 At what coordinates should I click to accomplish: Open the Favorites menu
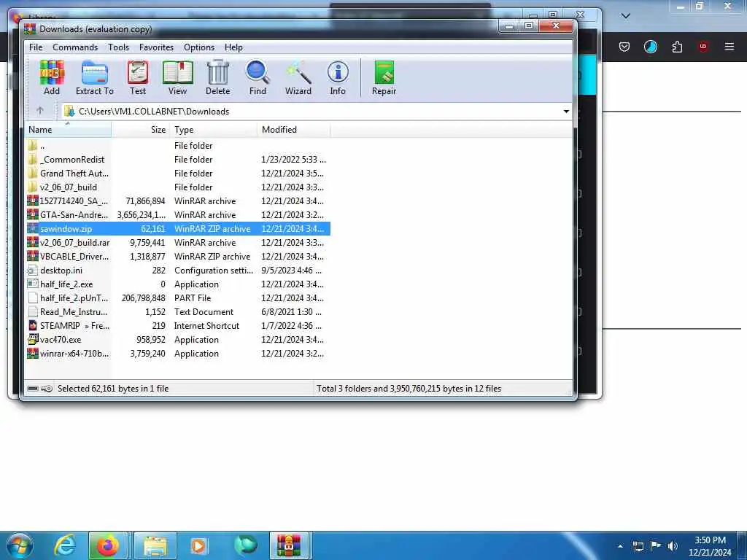[156, 47]
